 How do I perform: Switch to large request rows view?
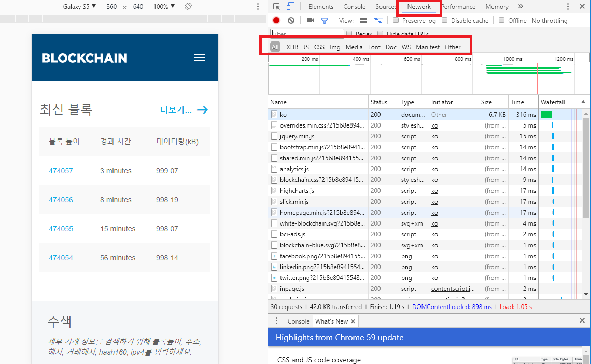[x=363, y=20]
